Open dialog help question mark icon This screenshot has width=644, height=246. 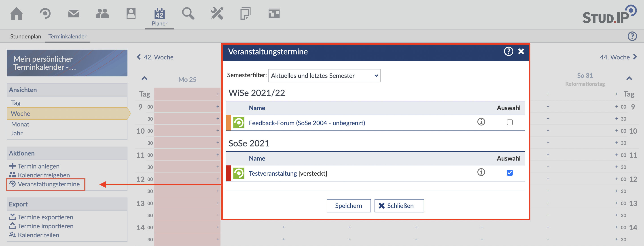[x=508, y=51]
